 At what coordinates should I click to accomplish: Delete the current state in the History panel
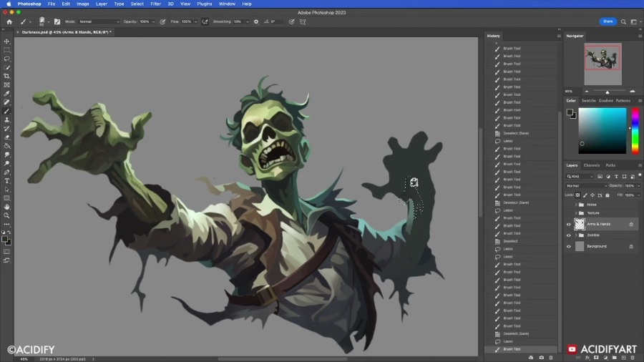coord(551,358)
